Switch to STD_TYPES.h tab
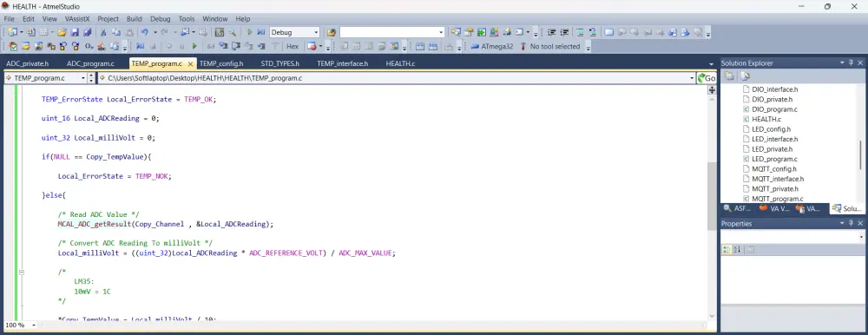This screenshot has width=868, height=335. coord(280,63)
